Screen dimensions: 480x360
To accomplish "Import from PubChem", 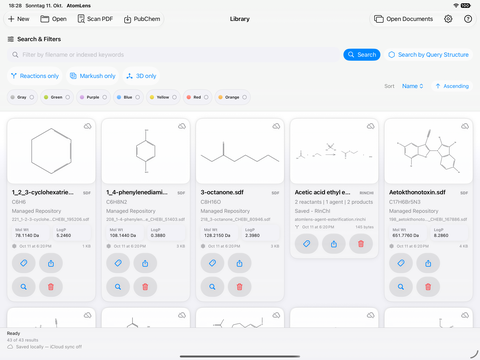I will (x=142, y=19).
